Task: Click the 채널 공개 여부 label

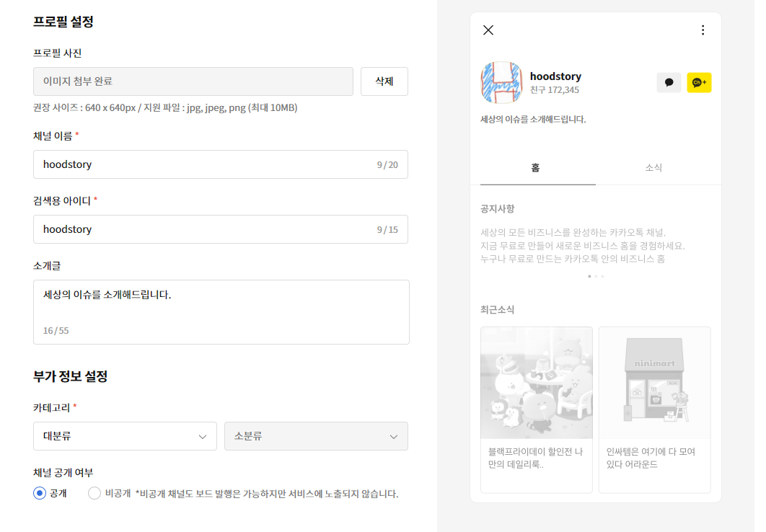Action: (63, 472)
